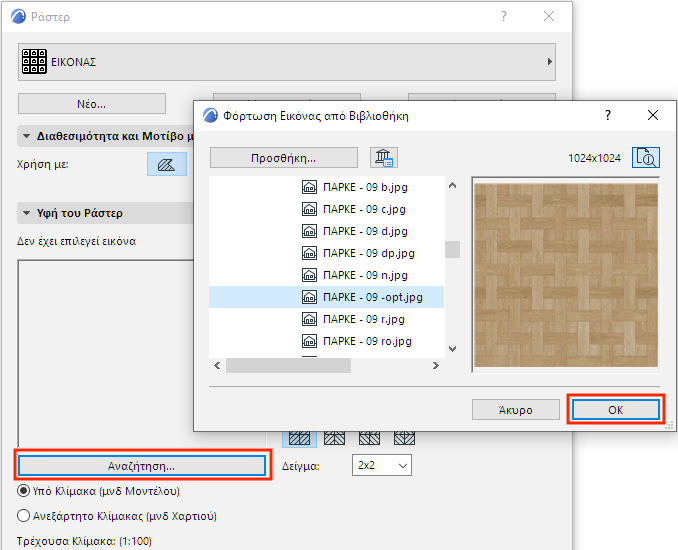This screenshot has width=678, height=550.
Task: Select the file ΠΑΡΚΕ - 09 d.jpg
Action: tap(365, 231)
